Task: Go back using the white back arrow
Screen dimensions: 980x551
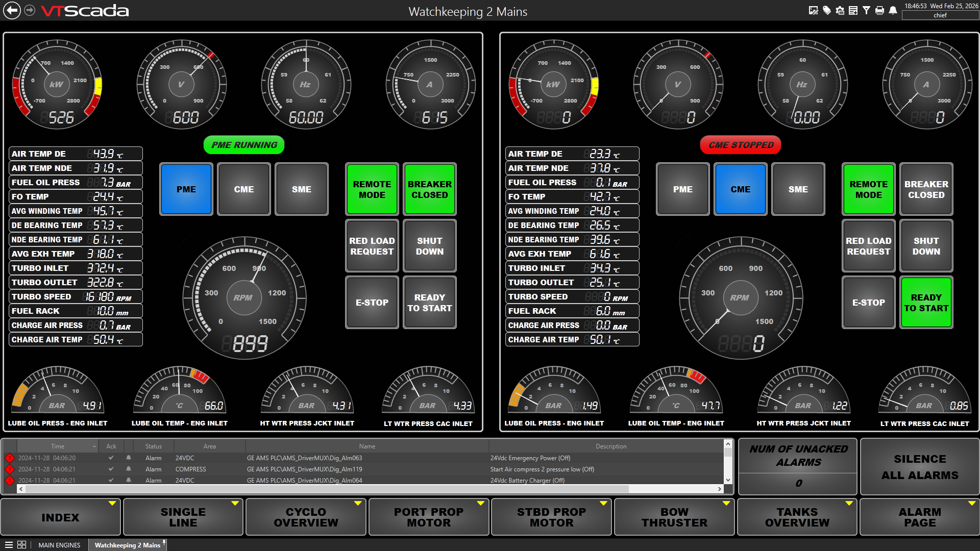Action: (x=12, y=11)
